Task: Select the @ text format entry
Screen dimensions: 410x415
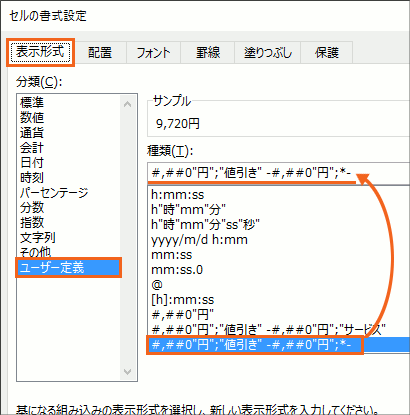Action: coord(157,285)
